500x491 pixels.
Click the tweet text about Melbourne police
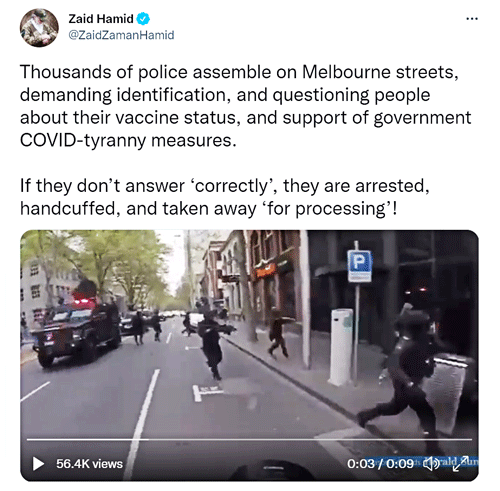(246, 106)
